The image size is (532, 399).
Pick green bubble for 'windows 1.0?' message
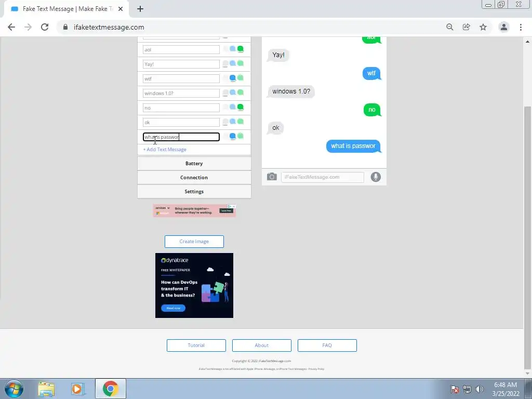tap(241, 93)
